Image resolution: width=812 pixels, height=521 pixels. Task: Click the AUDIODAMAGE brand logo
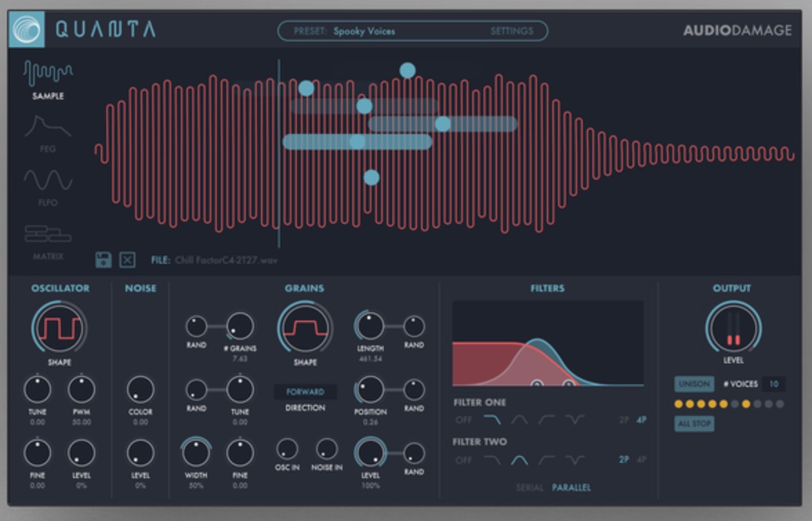point(737,30)
